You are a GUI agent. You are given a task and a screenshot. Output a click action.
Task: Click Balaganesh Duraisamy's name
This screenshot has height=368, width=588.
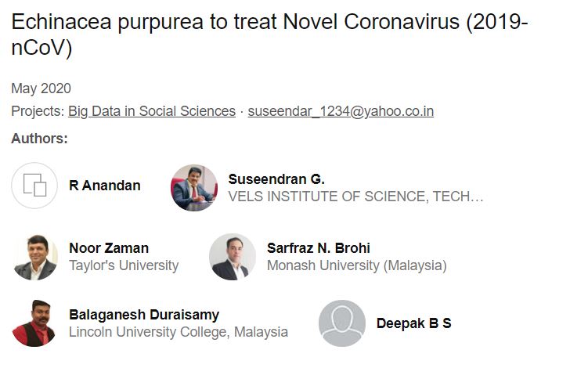[144, 315]
